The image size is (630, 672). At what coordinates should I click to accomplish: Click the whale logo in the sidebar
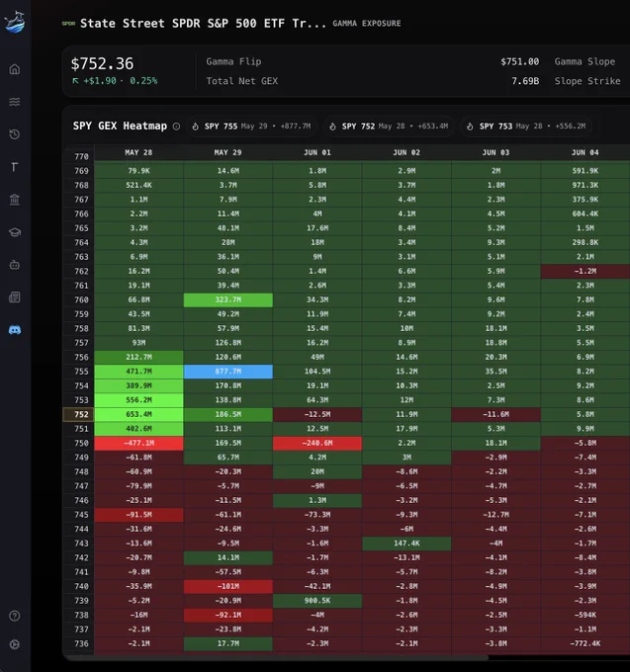point(15,23)
